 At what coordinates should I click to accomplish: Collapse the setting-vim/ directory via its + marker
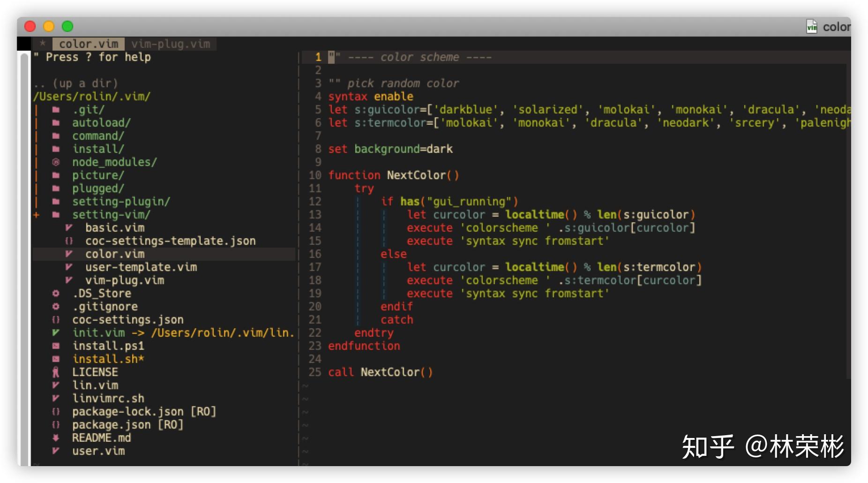pos(36,215)
